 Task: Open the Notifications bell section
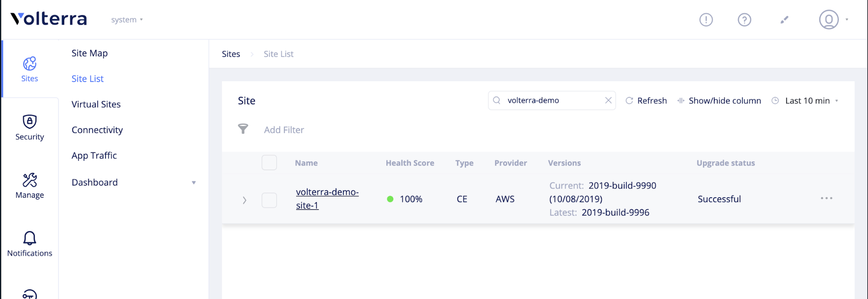[x=30, y=244]
